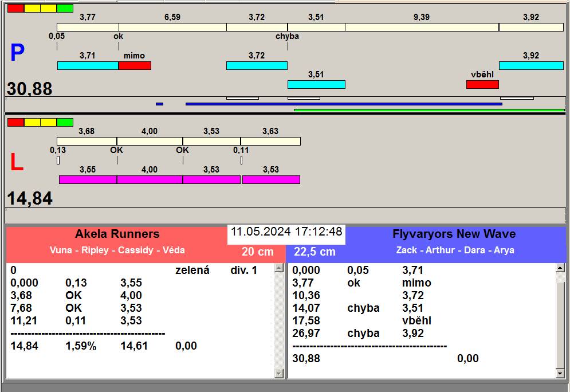
Task: Click the green progress bar under lane P
Action: point(429,110)
